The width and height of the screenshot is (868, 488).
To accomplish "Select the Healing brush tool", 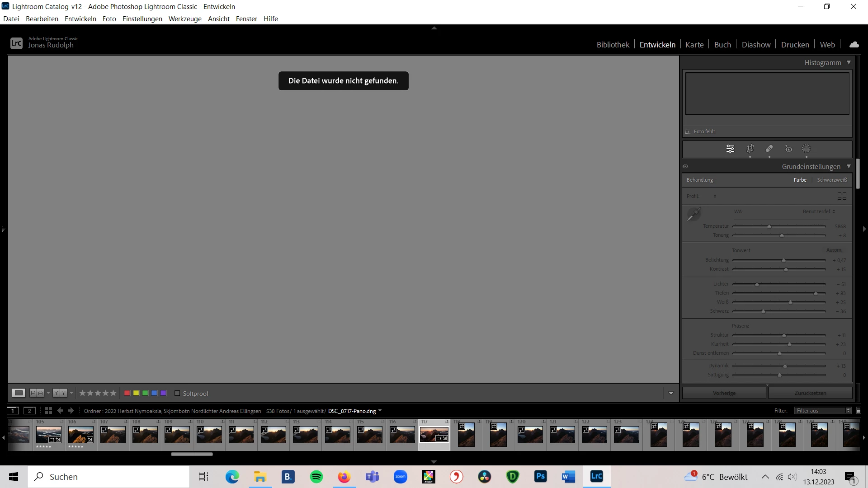I will point(769,149).
